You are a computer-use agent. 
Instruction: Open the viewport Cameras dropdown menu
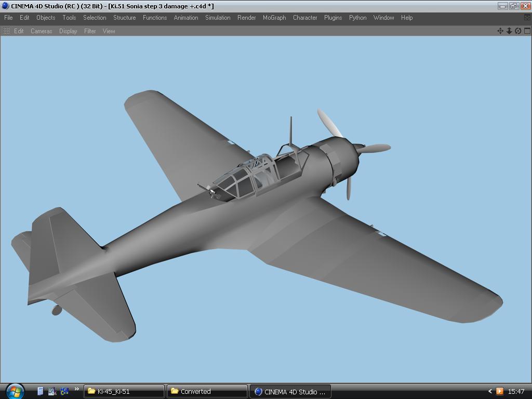[x=41, y=31]
